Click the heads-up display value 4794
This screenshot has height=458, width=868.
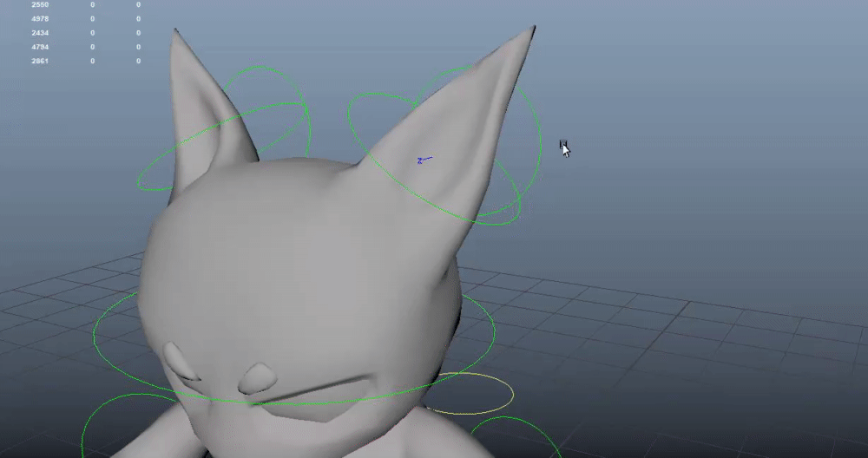pos(40,47)
